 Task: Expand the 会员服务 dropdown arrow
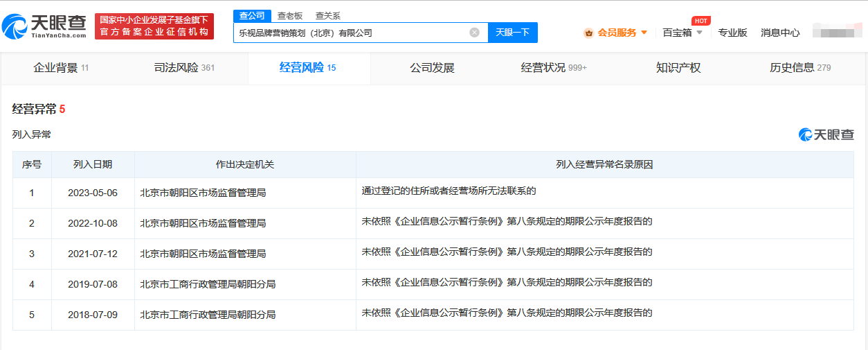coord(644,33)
